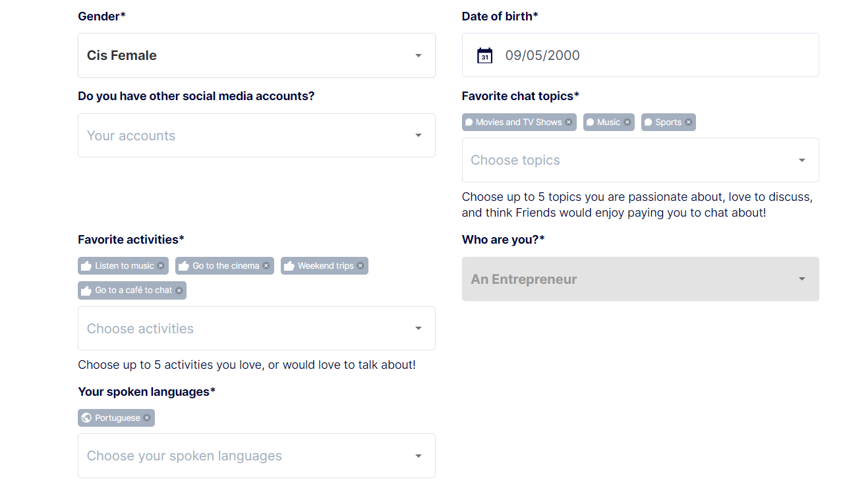This screenshot has width=868, height=488.
Task: Remove the Music topic tag
Action: [x=627, y=122]
